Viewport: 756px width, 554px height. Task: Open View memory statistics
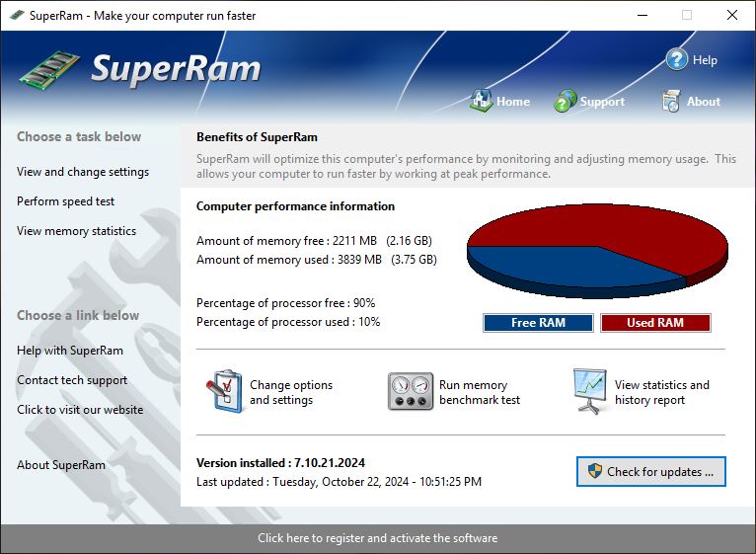point(77,231)
